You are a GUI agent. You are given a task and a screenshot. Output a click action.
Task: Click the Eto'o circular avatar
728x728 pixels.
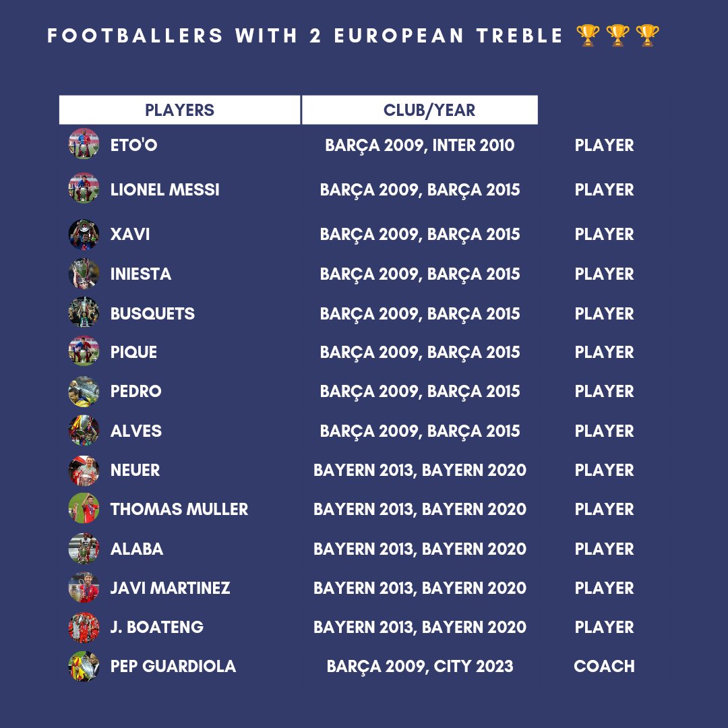coord(84,144)
